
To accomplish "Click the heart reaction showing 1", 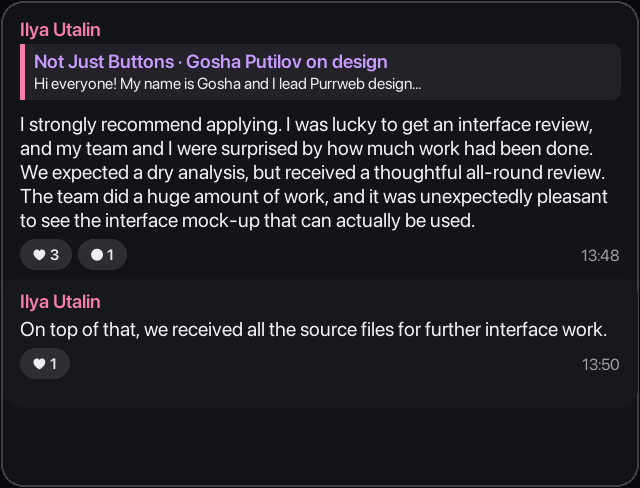I will click(x=45, y=364).
